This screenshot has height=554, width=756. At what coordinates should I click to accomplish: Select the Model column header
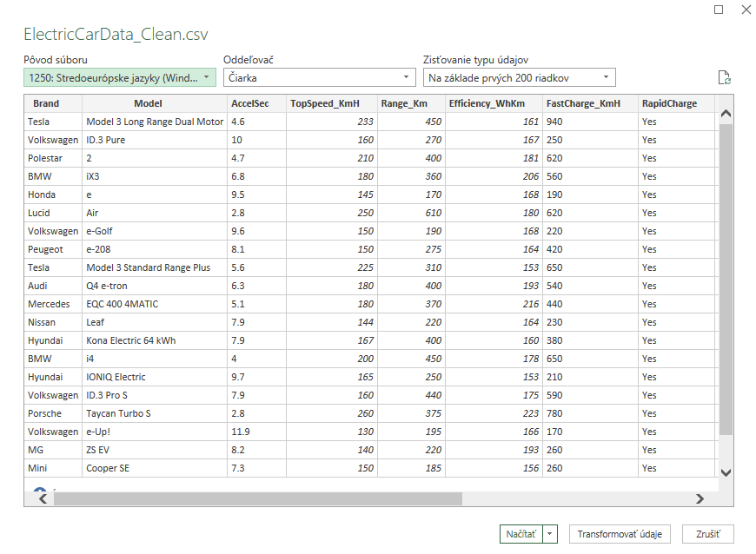tap(155, 103)
